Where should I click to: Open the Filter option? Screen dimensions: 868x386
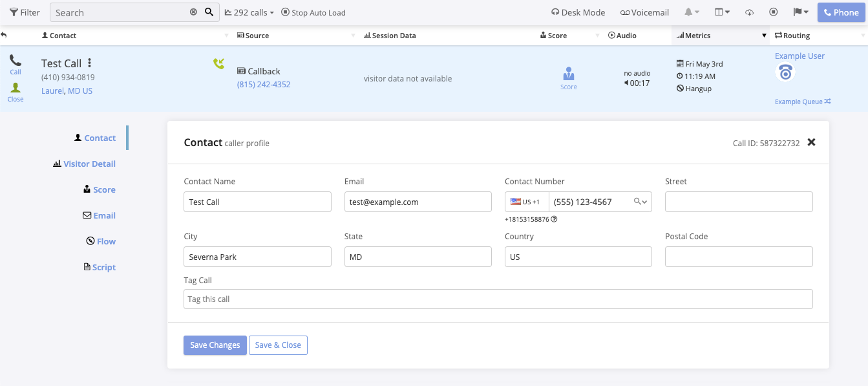25,12
